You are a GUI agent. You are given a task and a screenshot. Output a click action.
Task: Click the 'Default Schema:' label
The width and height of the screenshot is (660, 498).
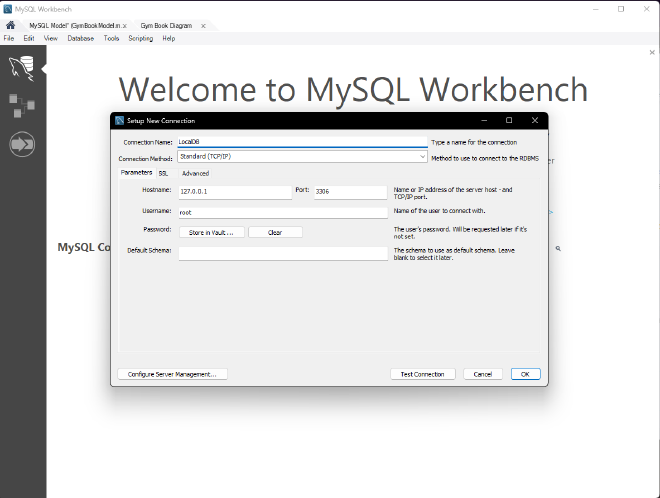coord(149,250)
